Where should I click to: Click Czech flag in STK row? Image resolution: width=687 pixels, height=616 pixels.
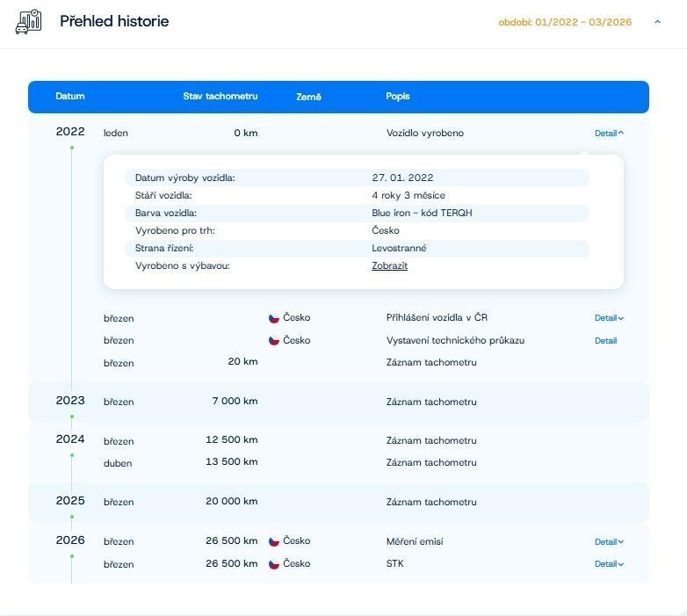click(x=274, y=564)
